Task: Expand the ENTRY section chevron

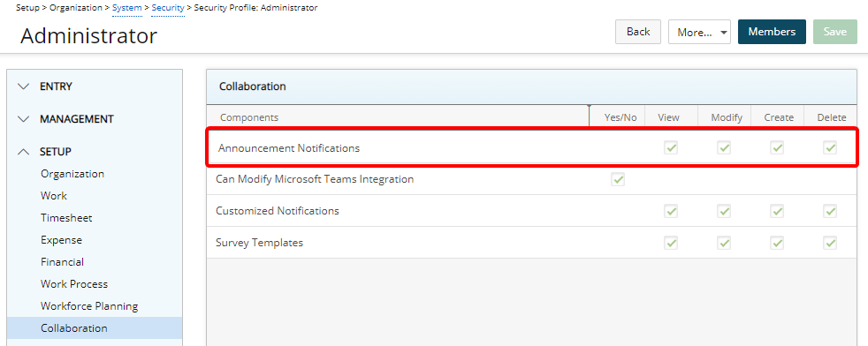Action: [x=23, y=86]
